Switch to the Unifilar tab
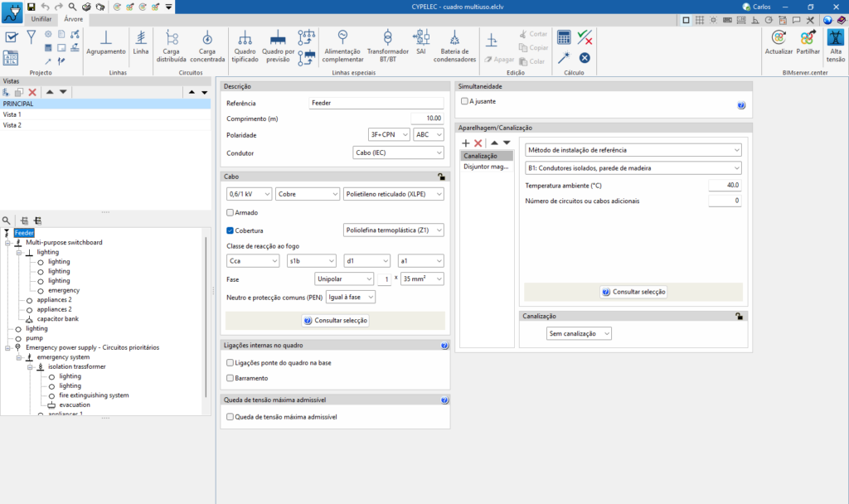 click(41, 18)
